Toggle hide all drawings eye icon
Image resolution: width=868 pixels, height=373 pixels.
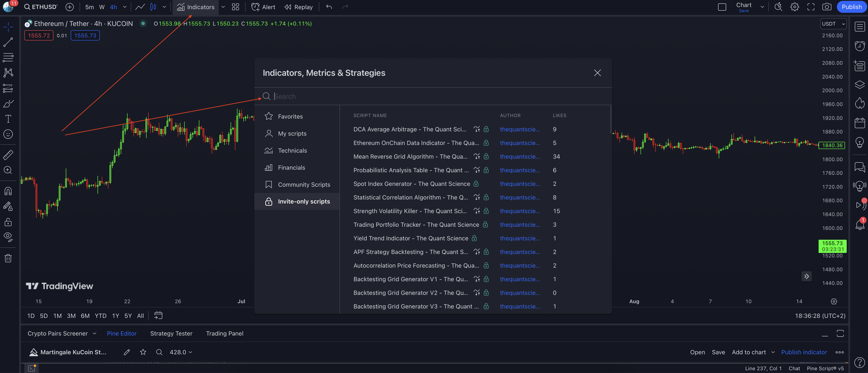tap(8, 237)
